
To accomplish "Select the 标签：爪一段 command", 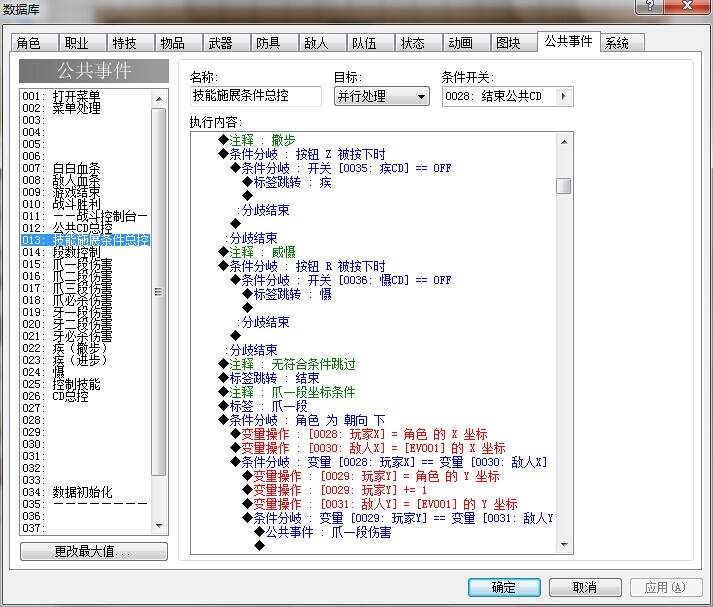I will pos(263,406).
